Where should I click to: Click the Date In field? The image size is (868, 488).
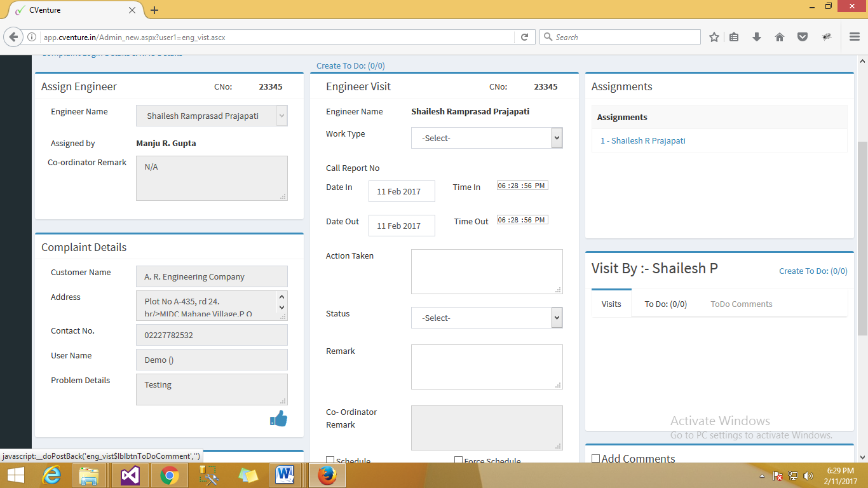[x=402, y=191]
